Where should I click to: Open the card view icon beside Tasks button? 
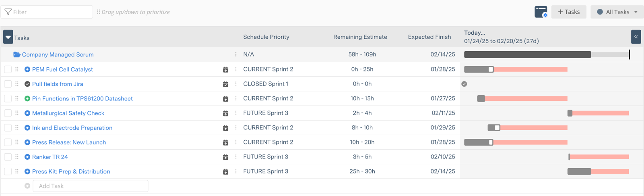pyautogui.click(x=541, y=12)
